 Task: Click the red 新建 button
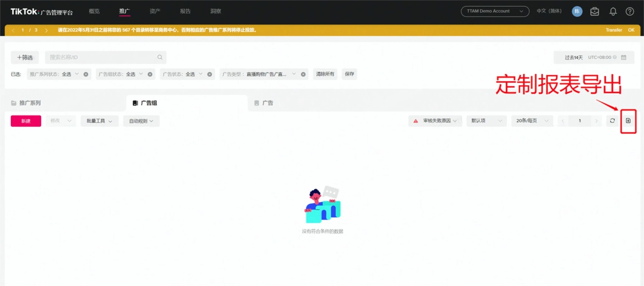coord(26,121)
